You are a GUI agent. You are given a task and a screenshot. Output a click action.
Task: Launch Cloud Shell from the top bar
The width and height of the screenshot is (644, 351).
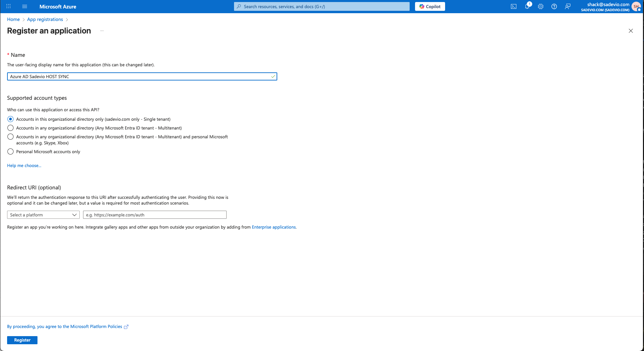(x=513, y=6)
